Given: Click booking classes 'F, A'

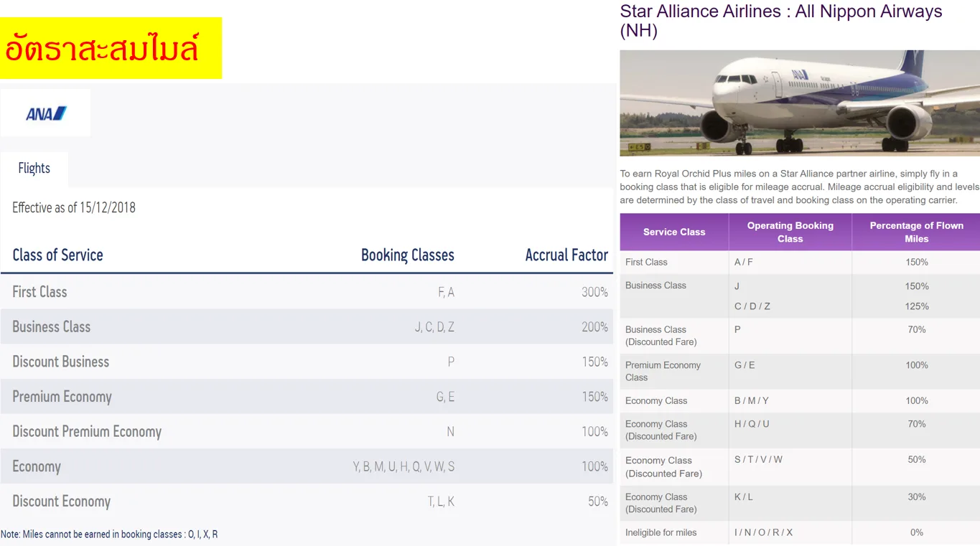Looking at the screenshot, I should point(446,292).
